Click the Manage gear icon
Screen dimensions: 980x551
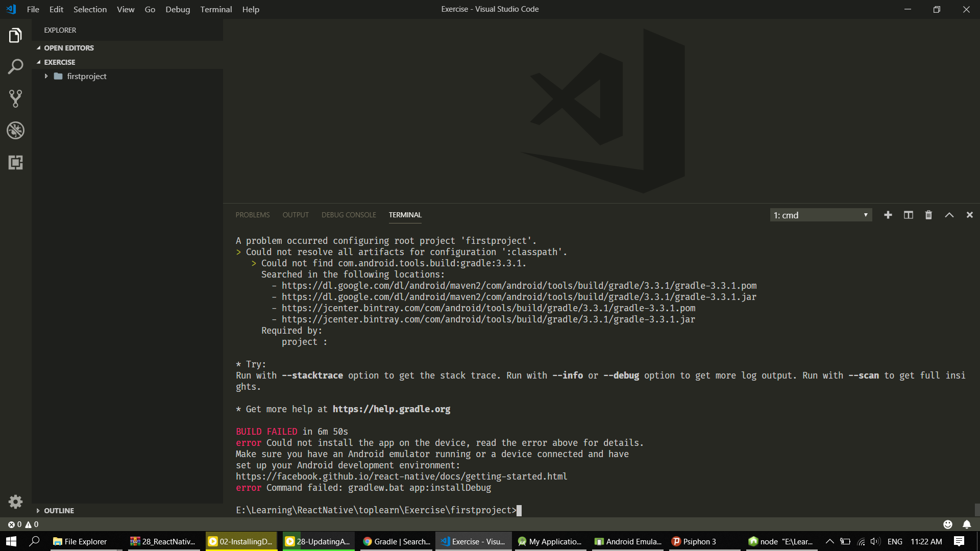(15, 502)
